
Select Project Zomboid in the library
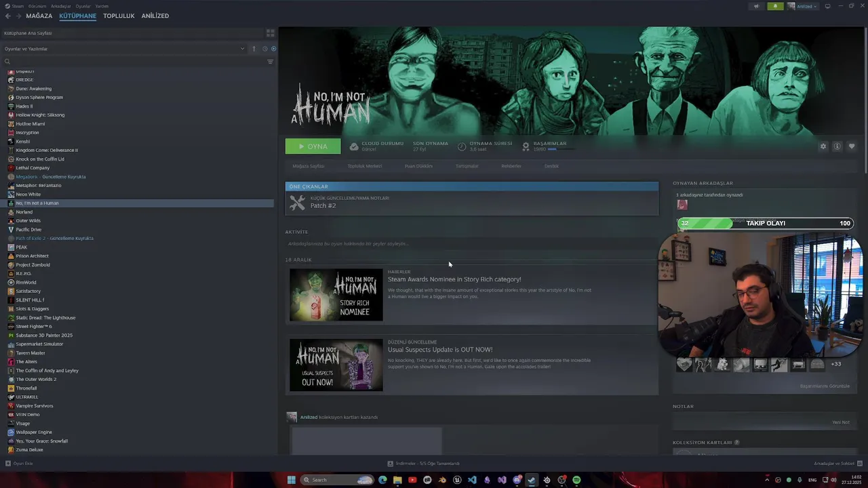click(x=33, y=264)
